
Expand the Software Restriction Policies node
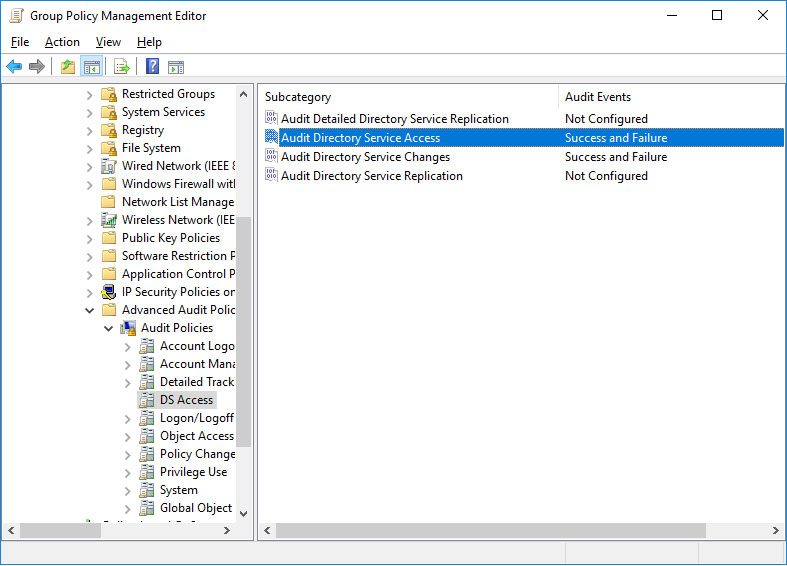(89, 257)
